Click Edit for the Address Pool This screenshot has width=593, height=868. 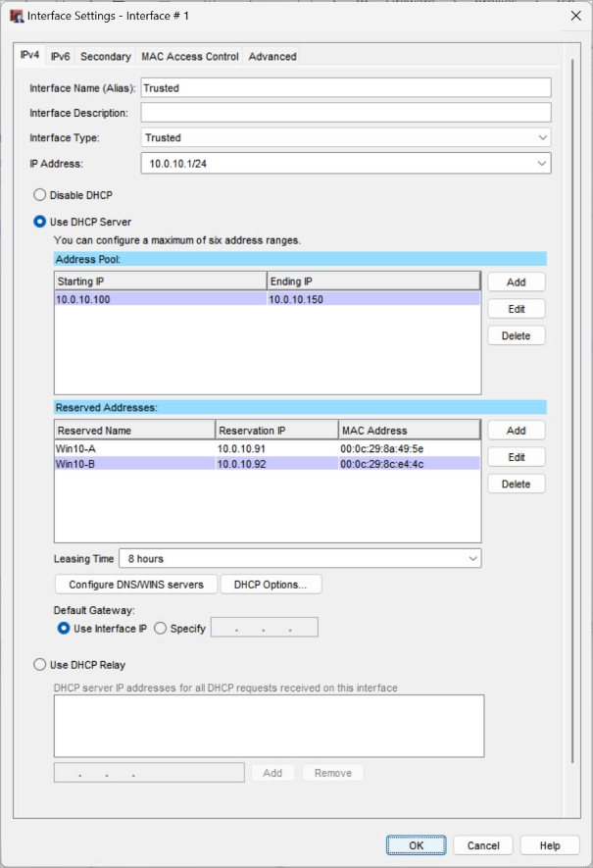pyautogui.click(x=517, y=309)
